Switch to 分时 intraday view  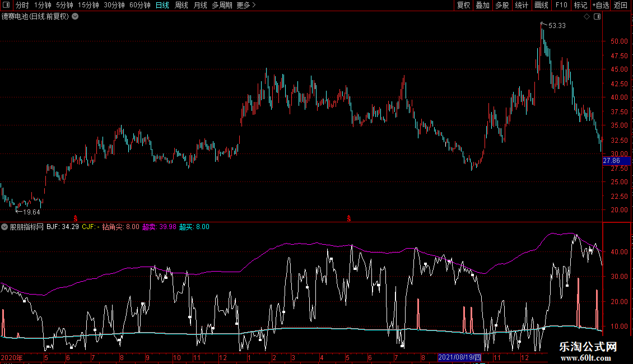22,5
